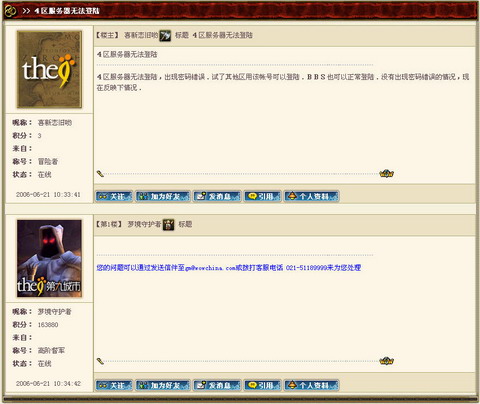Click the WoW emblem icon under the reply post
The image size is (480, 404).
pos(387,361)
